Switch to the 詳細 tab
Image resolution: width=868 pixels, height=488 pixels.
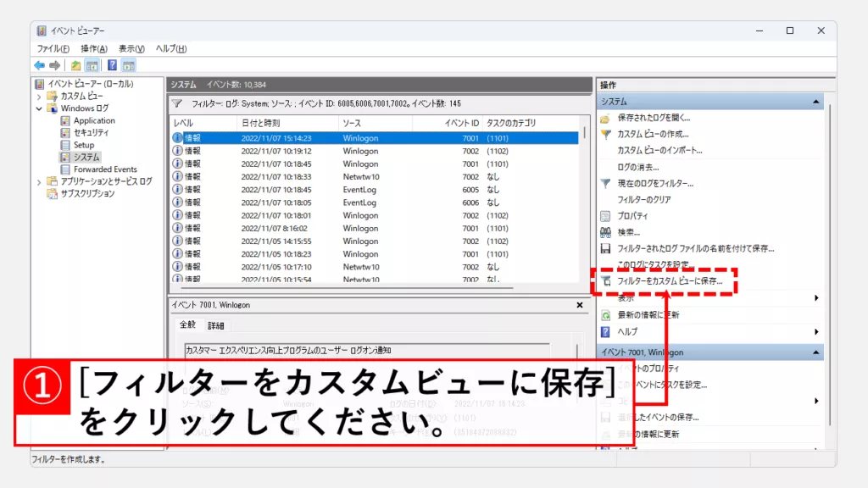(216, 325)
